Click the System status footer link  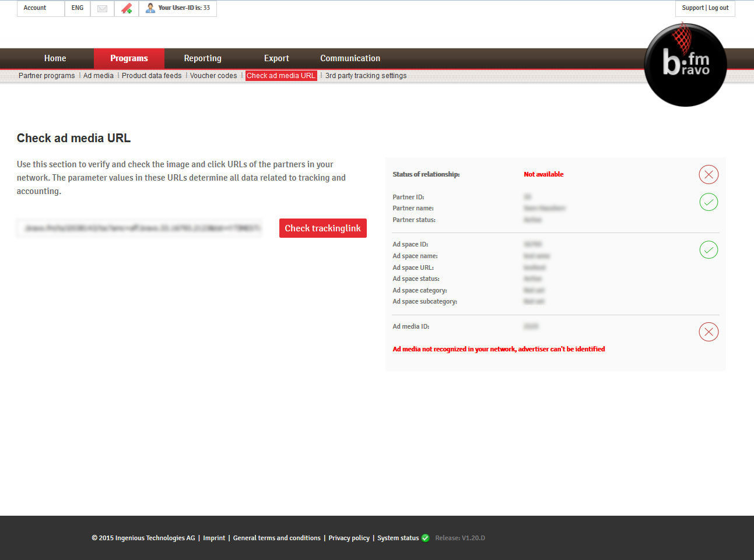pos(398,538)
